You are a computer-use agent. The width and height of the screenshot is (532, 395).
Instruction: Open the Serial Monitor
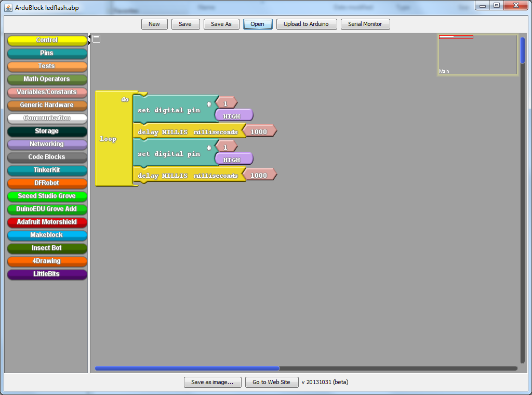[365, 24]
